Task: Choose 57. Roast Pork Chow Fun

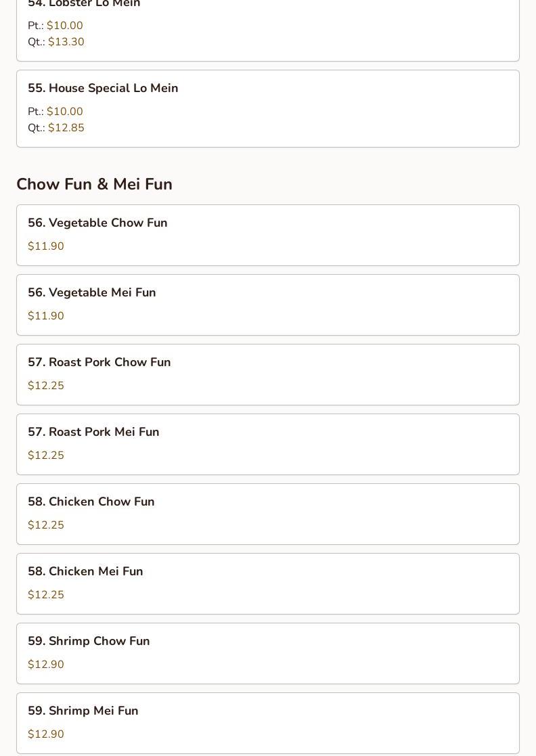Action: (268, 375)
